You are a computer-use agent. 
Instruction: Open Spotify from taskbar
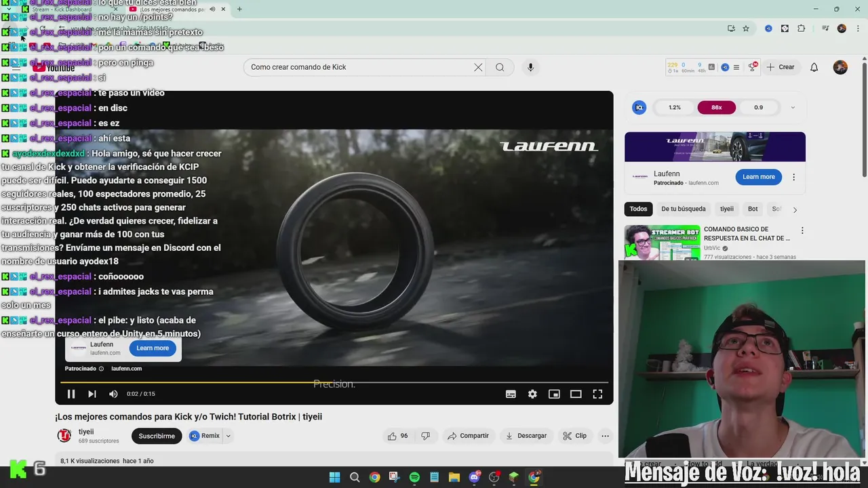[x=414, y=477]
